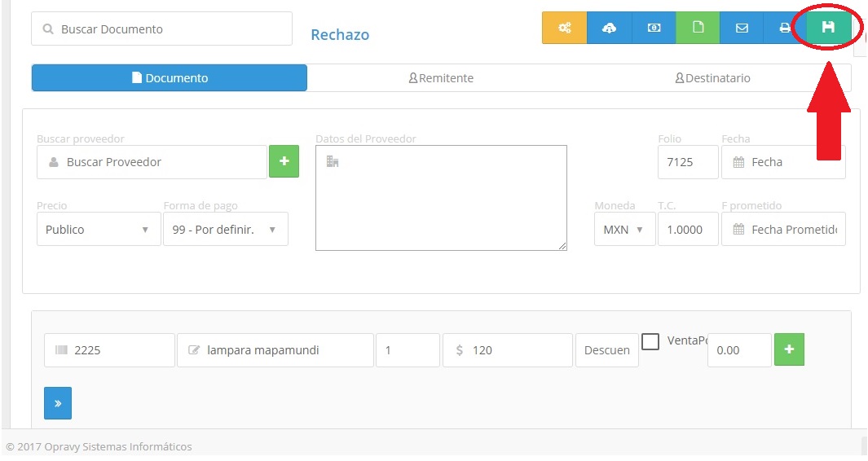Toggle the VentaPo checkbox
Image resolution: width=868 pixels, height=461 pixels.
tap(650, 341)
